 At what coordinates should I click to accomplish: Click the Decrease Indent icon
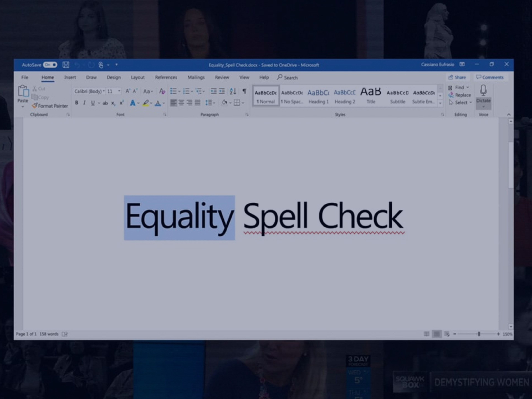point(214,91)
